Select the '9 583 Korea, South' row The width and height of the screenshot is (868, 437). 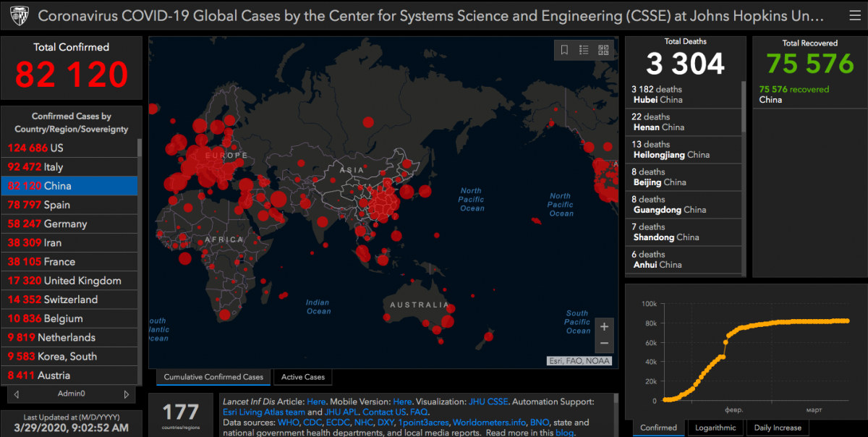[x=69, y=356]
